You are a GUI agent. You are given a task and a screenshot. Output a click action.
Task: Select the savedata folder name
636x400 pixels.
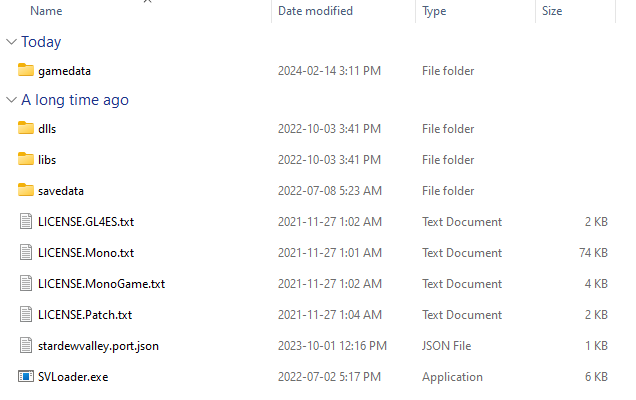pos(62,191)
